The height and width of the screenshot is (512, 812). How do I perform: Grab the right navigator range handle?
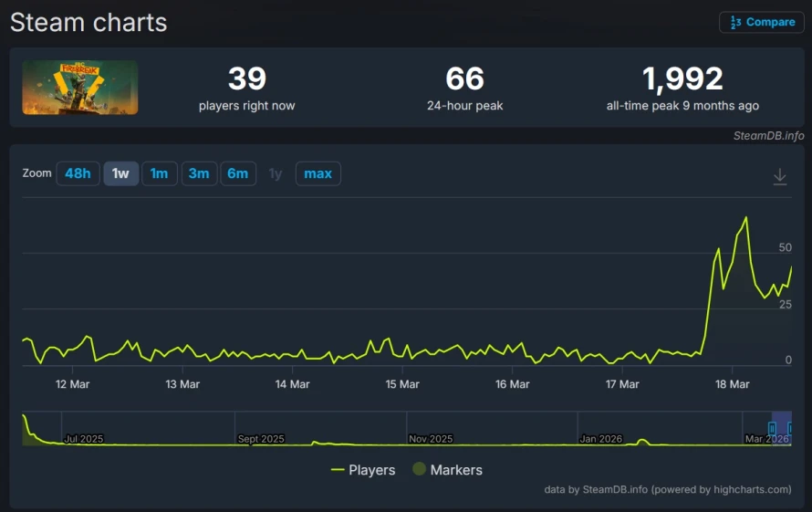(790, 429)
